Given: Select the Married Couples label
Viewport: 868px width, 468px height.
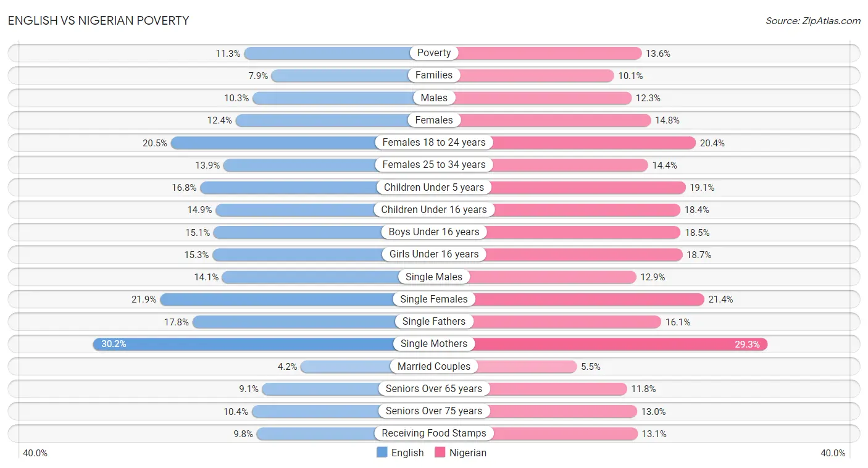Looking at the screenshot, I should [434, 366].
